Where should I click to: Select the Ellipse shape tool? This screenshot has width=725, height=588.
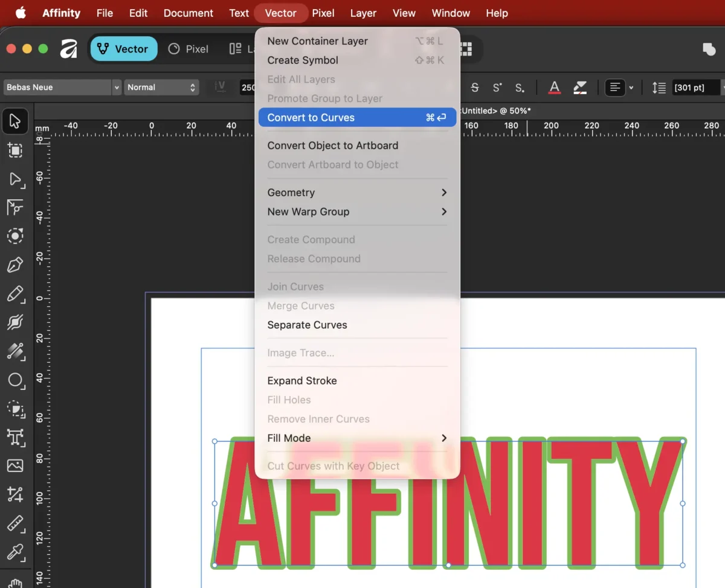pyautogui.click(x=15, y=380)
